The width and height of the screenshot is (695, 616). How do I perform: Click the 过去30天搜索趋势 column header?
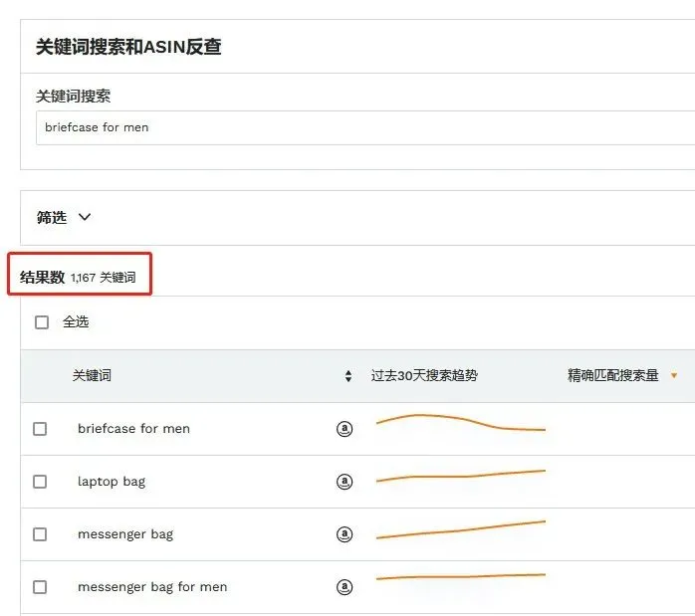(x=424, y=375)
